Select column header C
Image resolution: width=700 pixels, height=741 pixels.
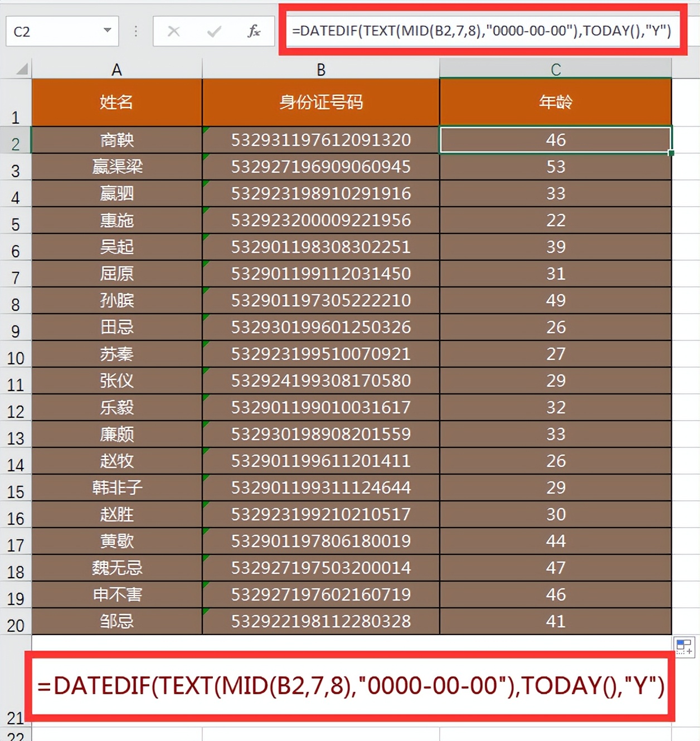(555, 69)
